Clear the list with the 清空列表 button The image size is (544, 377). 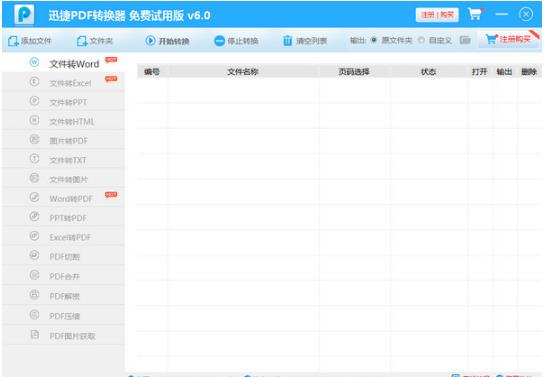click(x=305, y=41)
